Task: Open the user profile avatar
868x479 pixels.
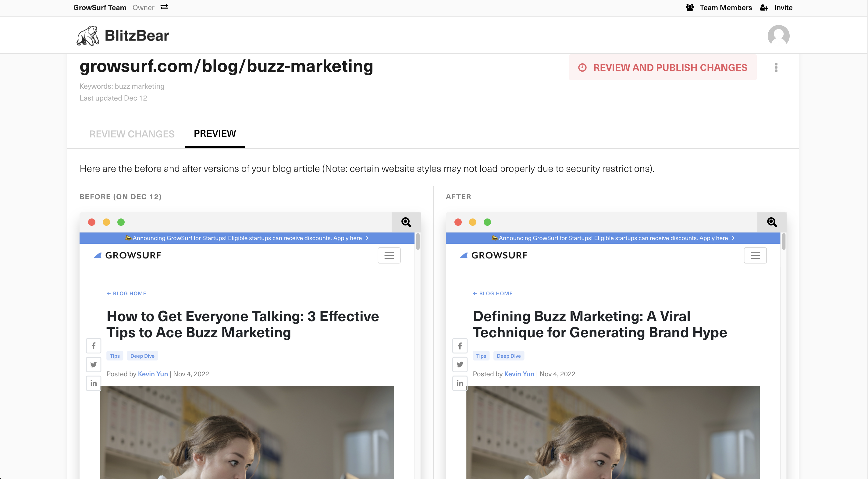Action: (778, 35)
